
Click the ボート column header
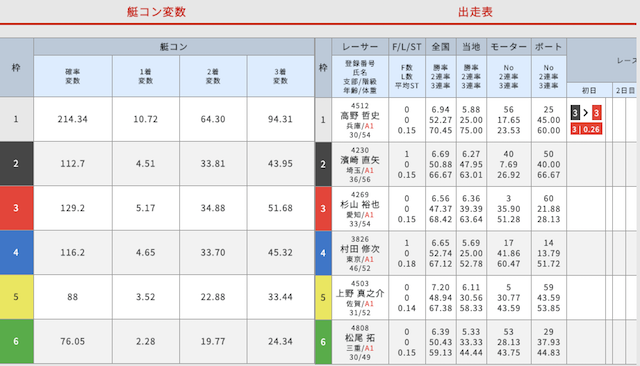click(x=549, y=47)
